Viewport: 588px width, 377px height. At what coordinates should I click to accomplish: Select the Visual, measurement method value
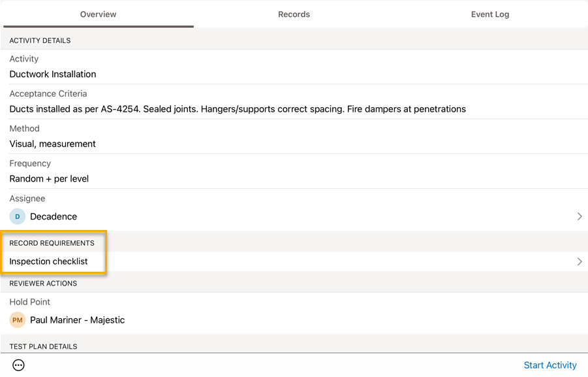(x=53, y=144)
